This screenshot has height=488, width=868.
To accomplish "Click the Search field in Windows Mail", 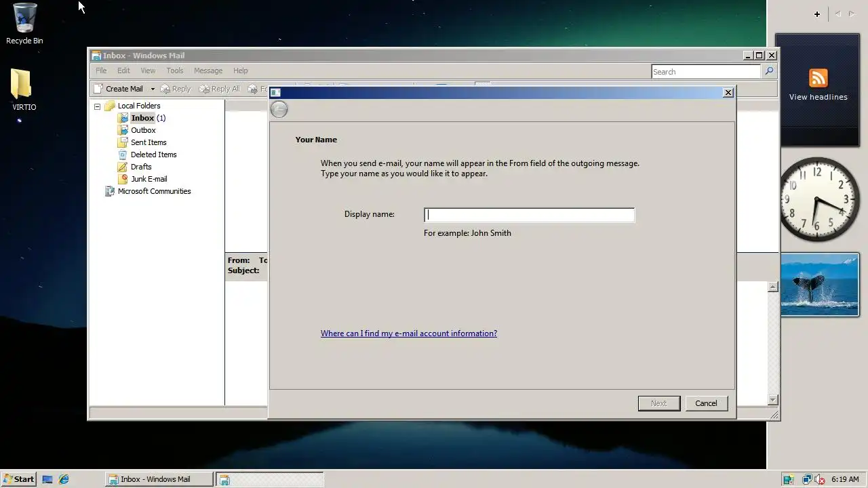I will [706, 71].
